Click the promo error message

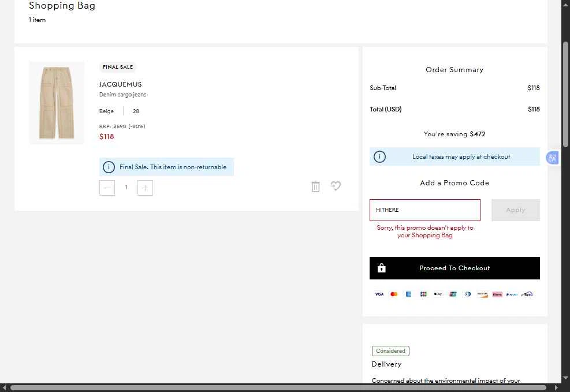[425, 232]
